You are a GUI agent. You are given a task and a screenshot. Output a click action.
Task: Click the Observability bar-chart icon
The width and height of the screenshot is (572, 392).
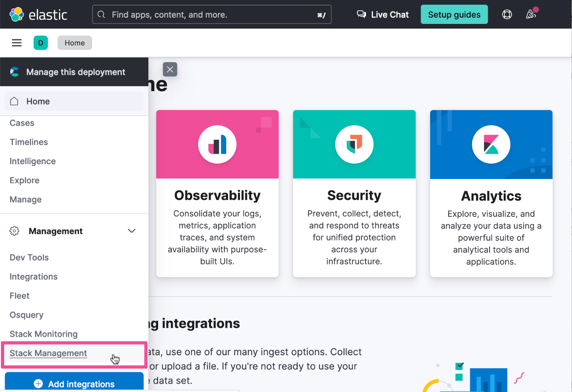coord(217,144)
